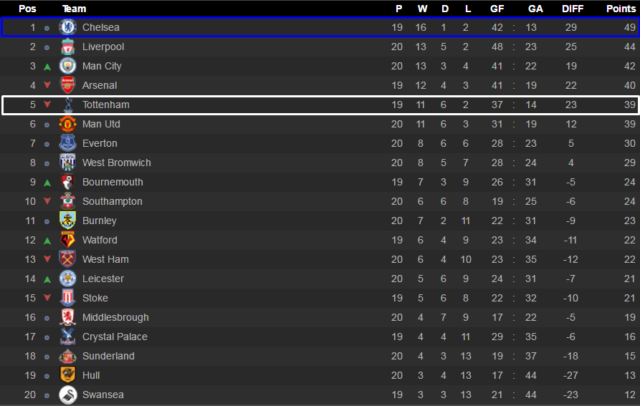
Task: Click the Tottenham red down arrow
Action: click(47, 104)
